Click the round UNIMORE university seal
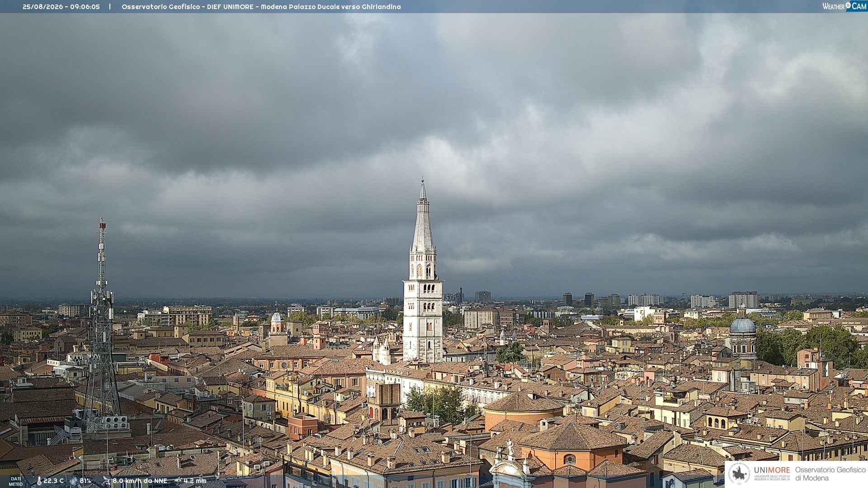The image size is (868, 488). point(740,474)
